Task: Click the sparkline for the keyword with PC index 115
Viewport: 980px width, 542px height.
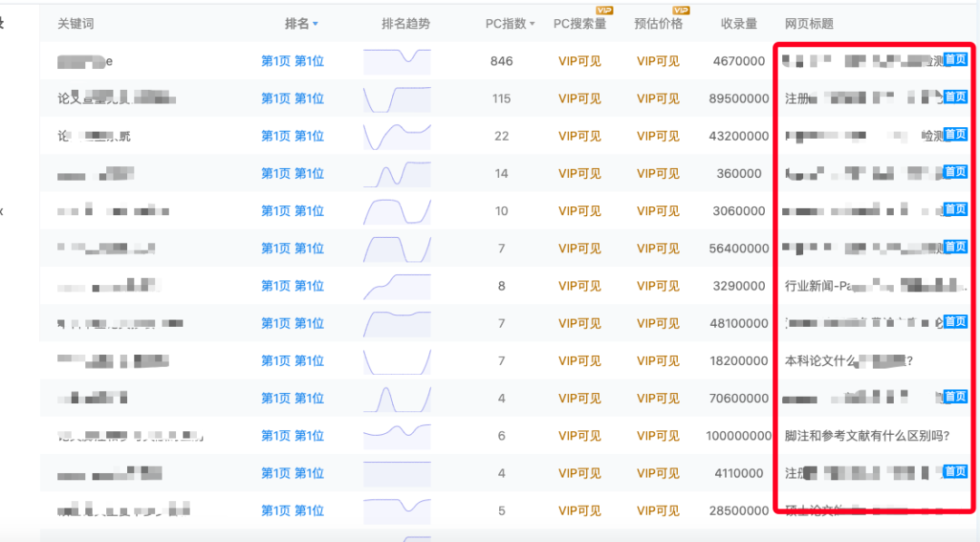Action: (x=397, y=98)
